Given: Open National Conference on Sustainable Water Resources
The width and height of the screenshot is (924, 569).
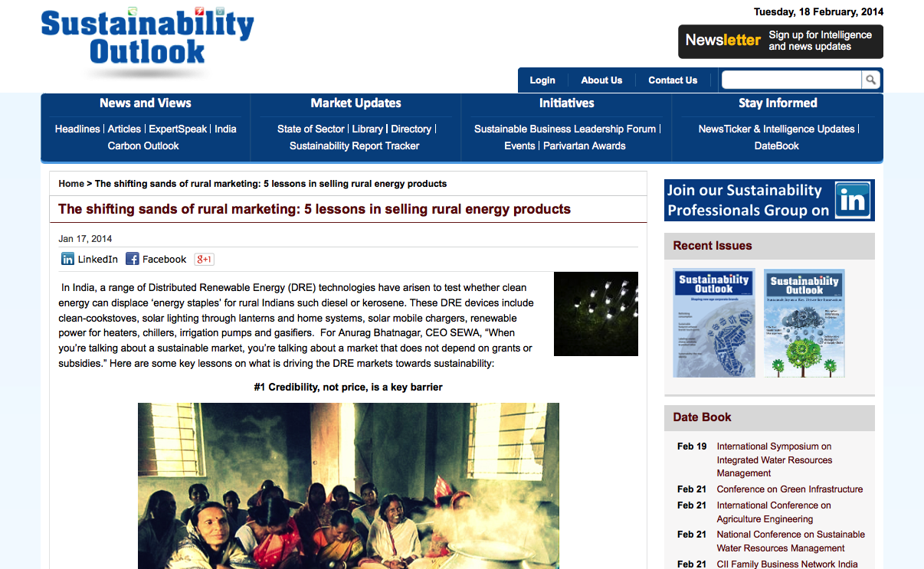Looking at the screenshot, I should tap(791, 541).
